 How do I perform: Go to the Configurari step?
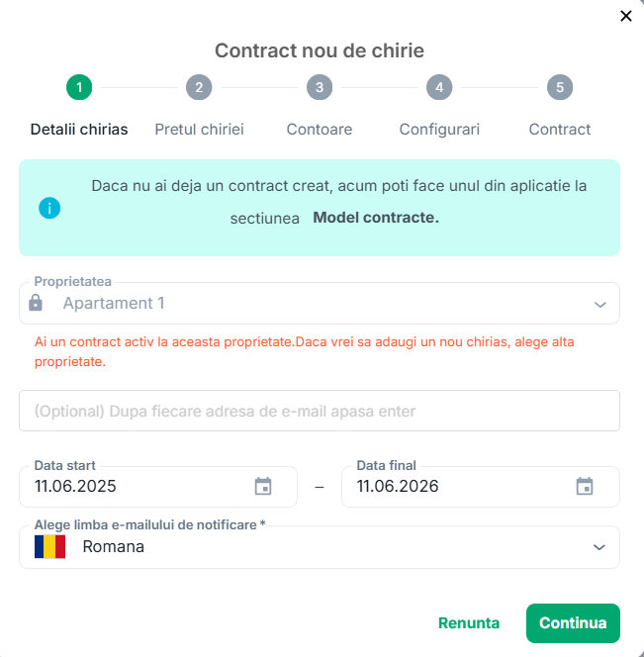click(439, 130)
